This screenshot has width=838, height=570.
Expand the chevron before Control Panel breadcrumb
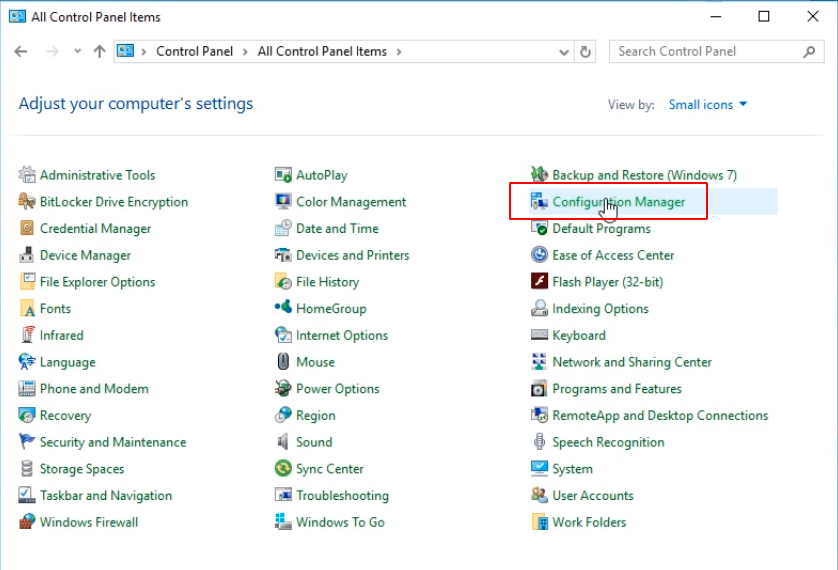pyautogui.click(x=143, y=52)
